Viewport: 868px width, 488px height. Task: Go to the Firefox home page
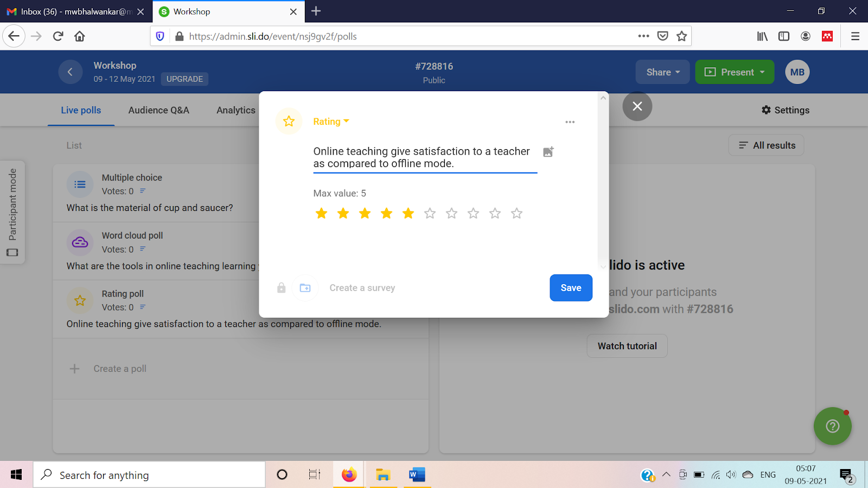click(80, 36)
